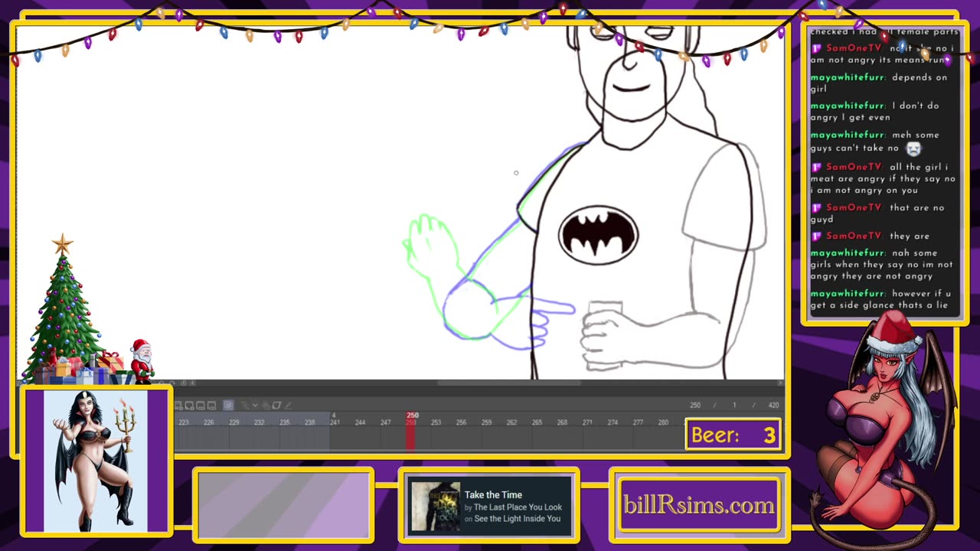Viewport: 980px width, 551px height.
Task: Click the second cel icon in the timeline toolbar
Action: (x=190, y=406)
